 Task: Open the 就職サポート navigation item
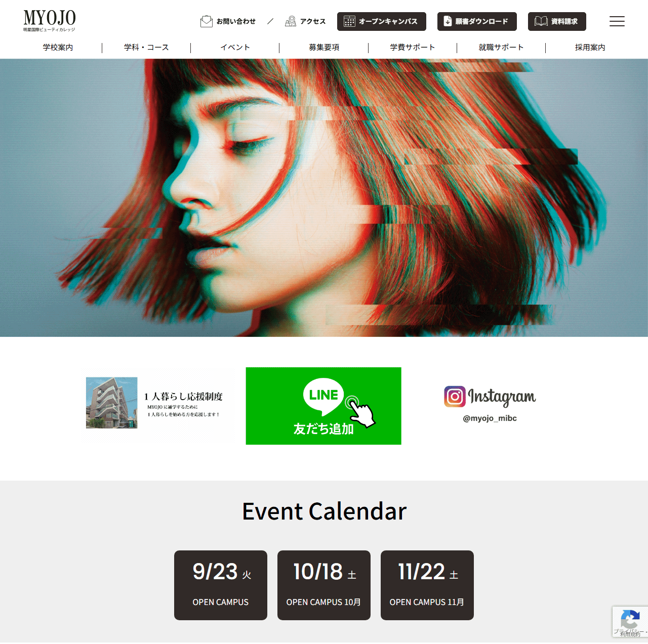pyautogui.click(x=501, y=48)
